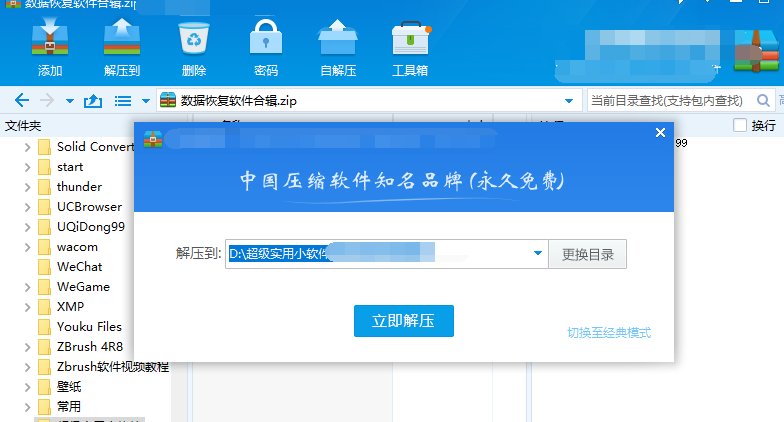Open the address bar path dropdown
The width and height of the screenshot is (784, 422).
568,101
